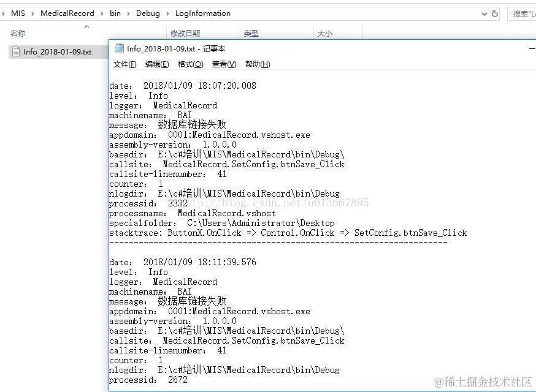
Task: Click bin in the address path
Action: [115, 13]
